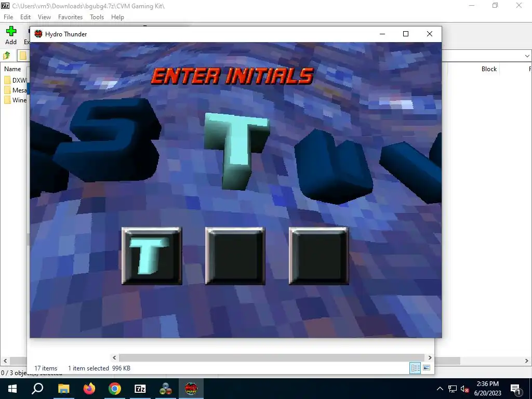Launch Firefox from taskbar
Image resolution: width=532 pixels, height=399 pixels.
click(x=89, y=389)
